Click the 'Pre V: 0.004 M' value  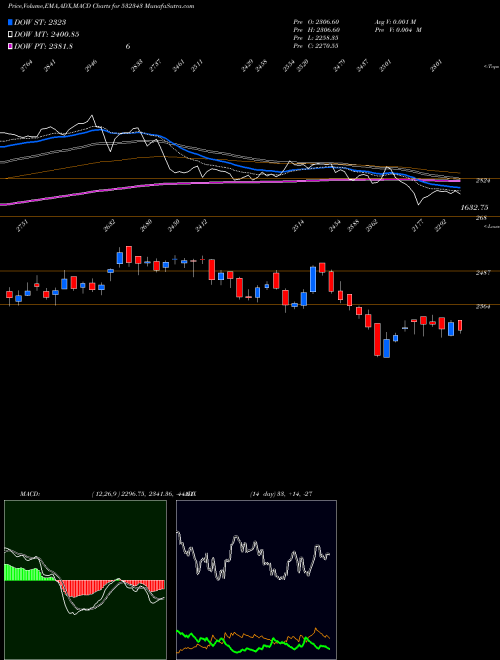click(398, 30)
